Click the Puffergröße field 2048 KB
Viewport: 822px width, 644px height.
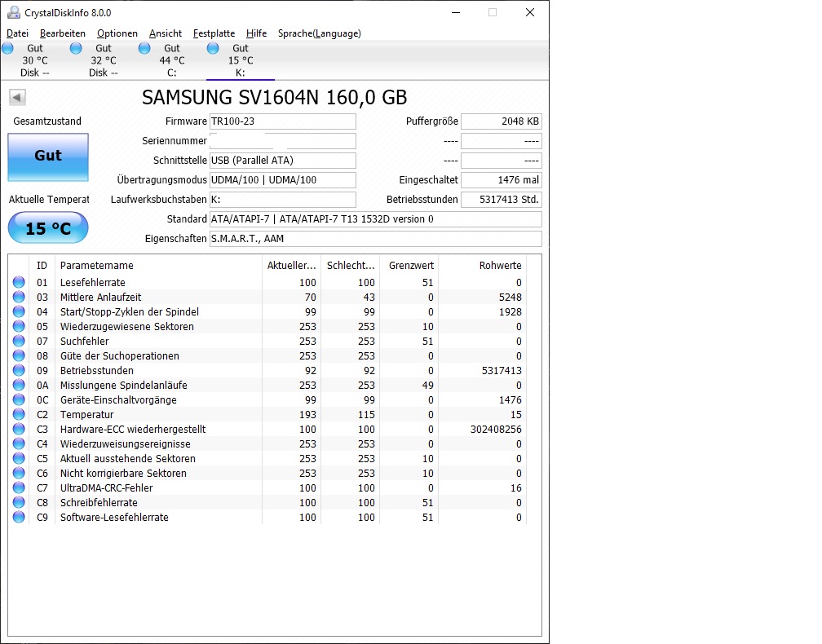502,121
